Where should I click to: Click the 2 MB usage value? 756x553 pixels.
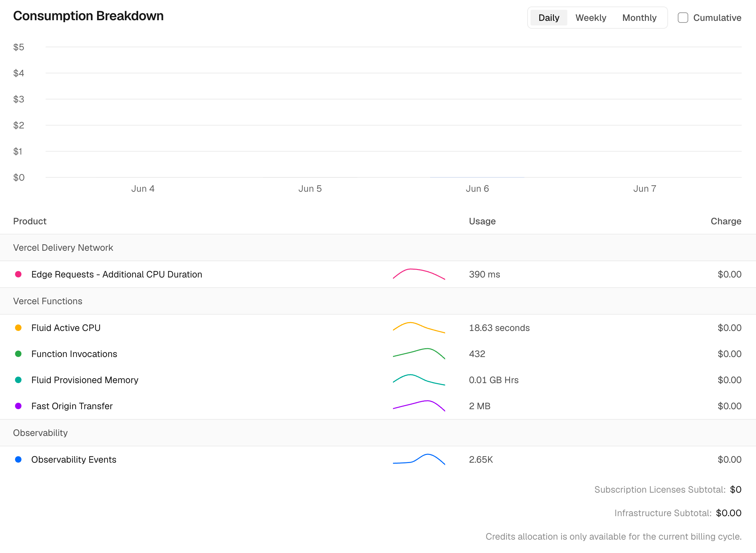pyautogui.click(x=480, y=406)
